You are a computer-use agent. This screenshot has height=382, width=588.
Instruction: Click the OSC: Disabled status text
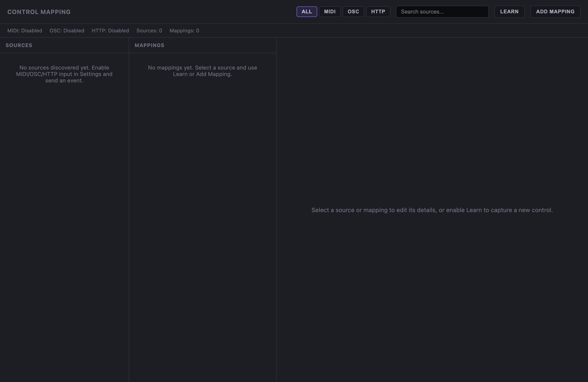click(67, 31)
